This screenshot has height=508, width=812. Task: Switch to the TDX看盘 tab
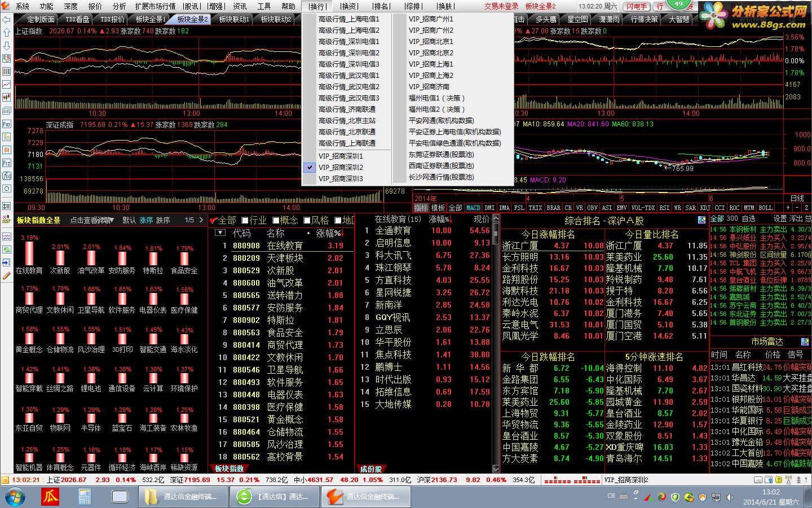tap(77, 19)
